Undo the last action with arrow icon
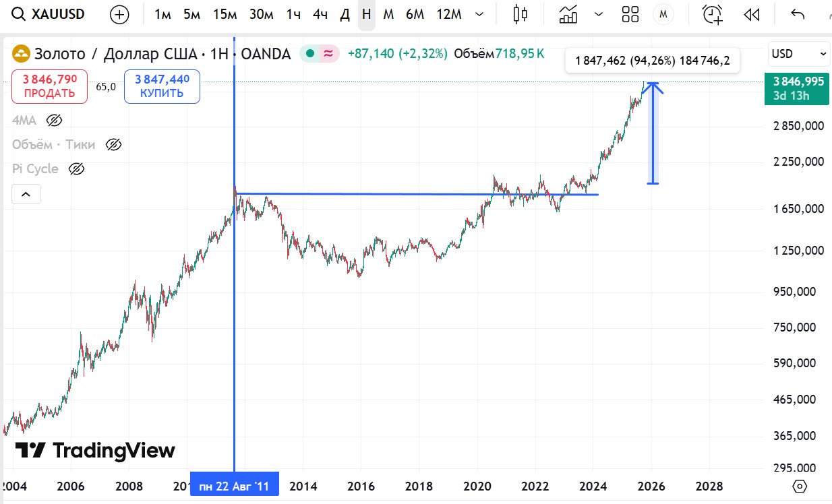The image size is (832, 504). pos(798,14)
